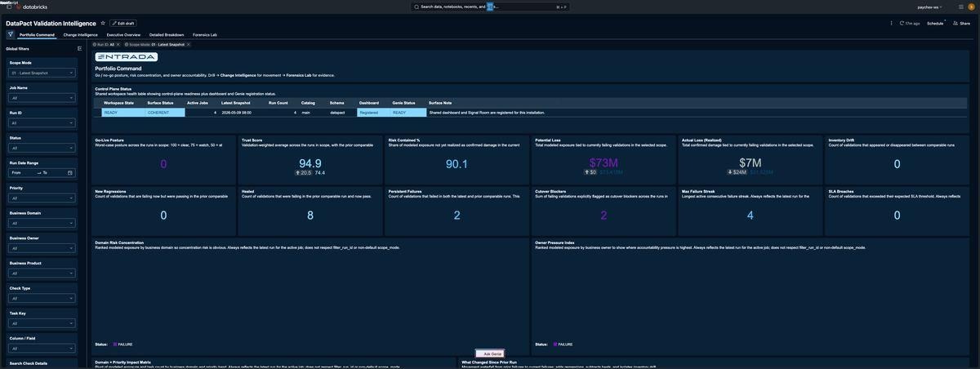Open the kebab more-options menu

[x=891, y=24]
